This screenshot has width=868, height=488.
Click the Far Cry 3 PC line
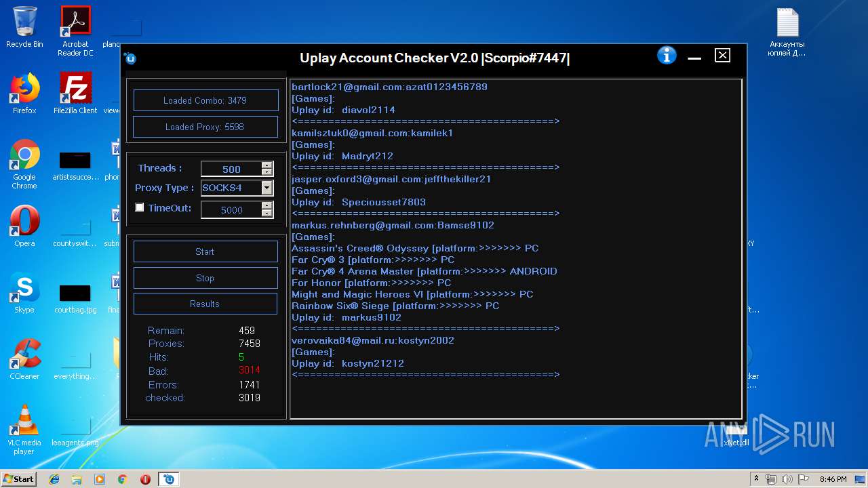click(373, 260)
